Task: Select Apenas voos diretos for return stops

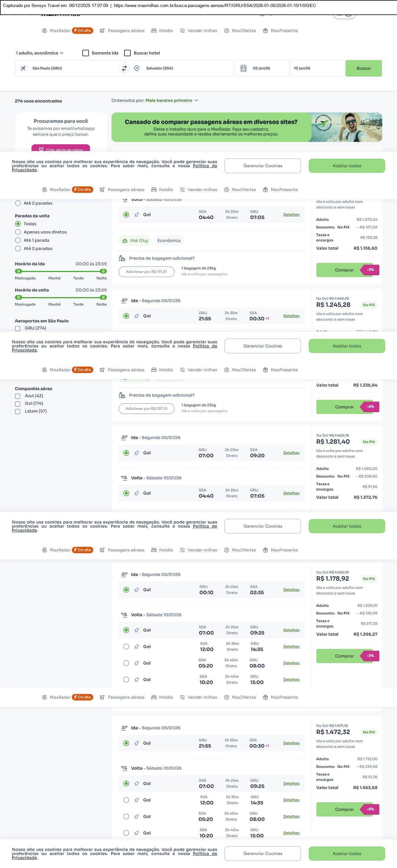Action: pos(18,232)
